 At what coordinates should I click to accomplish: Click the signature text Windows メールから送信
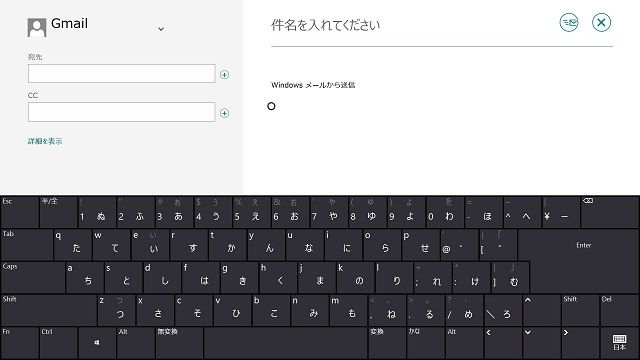point(313,85)
